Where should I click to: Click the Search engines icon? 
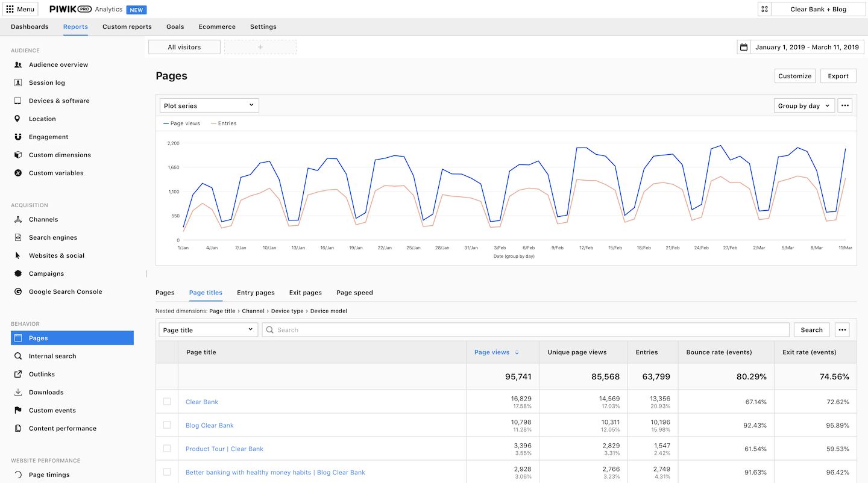tap(18, 237)
